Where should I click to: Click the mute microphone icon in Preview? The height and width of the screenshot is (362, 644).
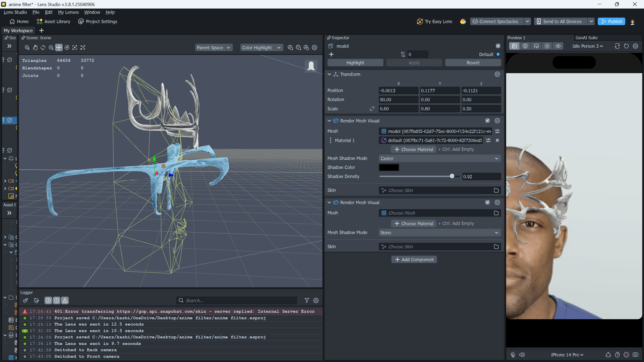tap(513, 355)
